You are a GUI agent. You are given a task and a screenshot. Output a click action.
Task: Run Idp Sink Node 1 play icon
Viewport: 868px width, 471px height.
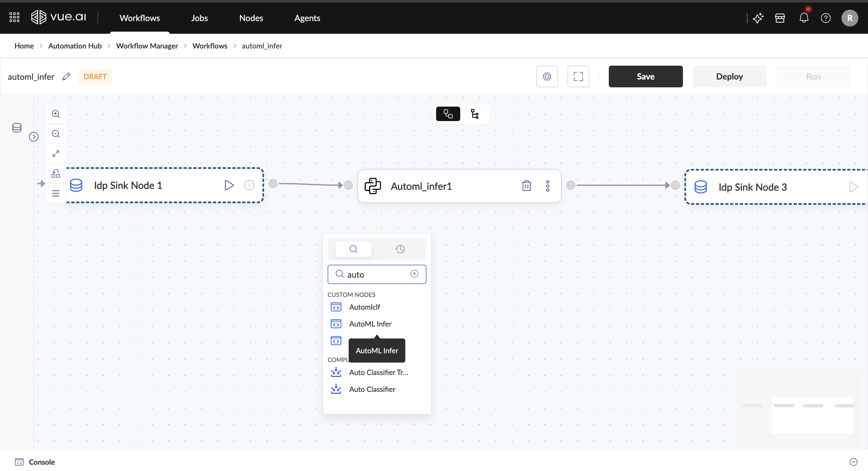point(229,185)
